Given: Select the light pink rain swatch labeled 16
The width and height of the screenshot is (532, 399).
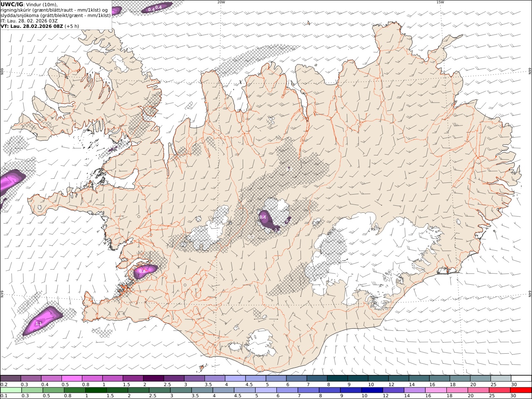Looking at the screenshot, I should click(x=436, y=390).
